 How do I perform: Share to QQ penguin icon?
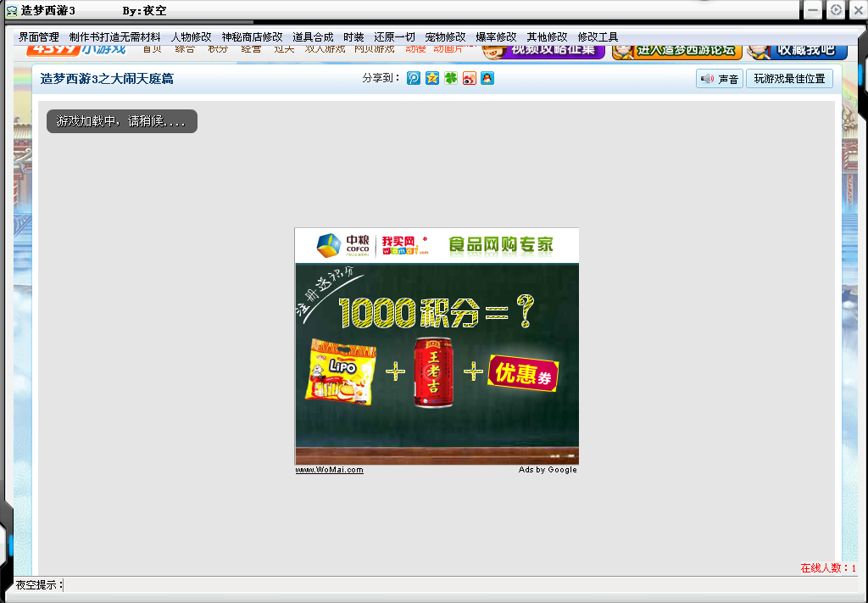click(487, 78)
